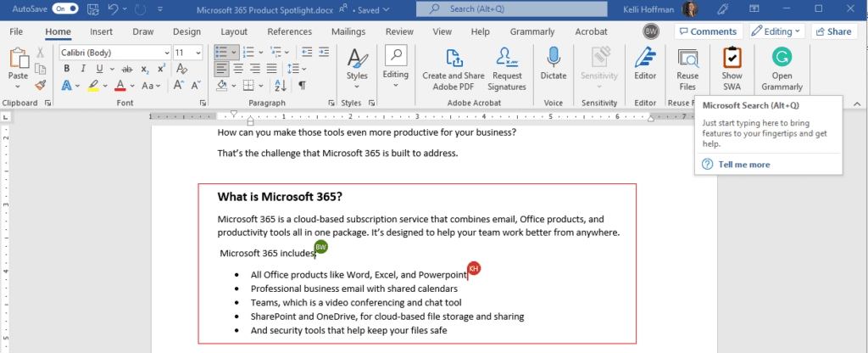The height and width of the screenshot is (353, 868).
Task: Click the Shading paint bucket icon
Action: [222, 86]
